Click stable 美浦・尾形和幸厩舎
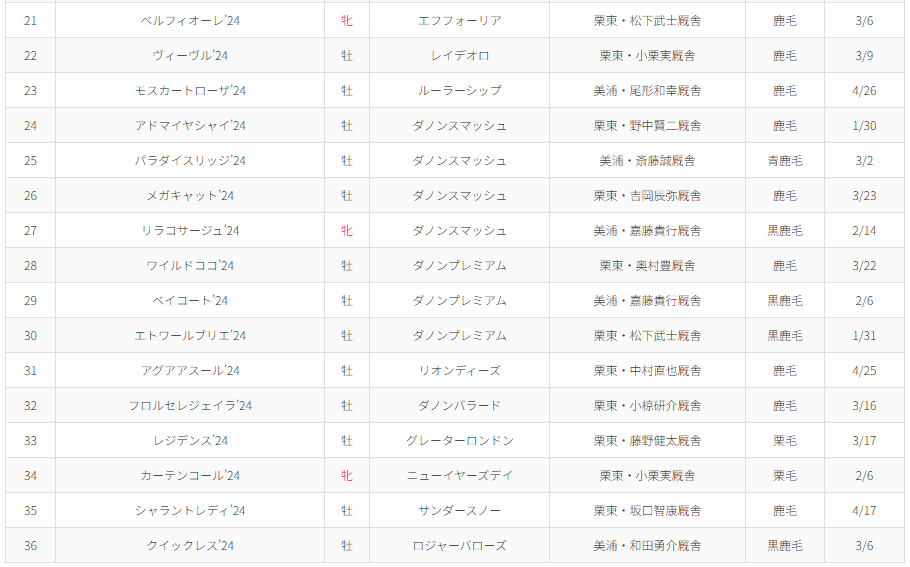Viewport: 910px width, 567px height. (647, 90)
